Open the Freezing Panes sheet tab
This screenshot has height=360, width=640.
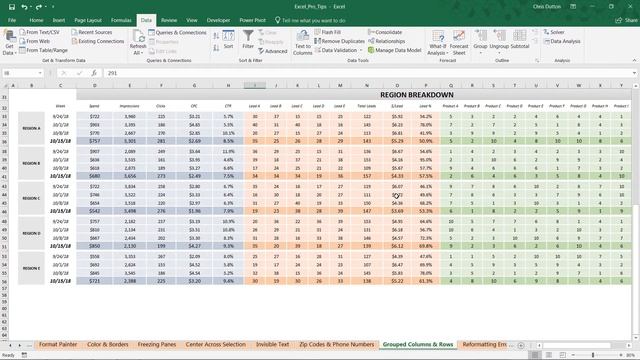[157, 344]
